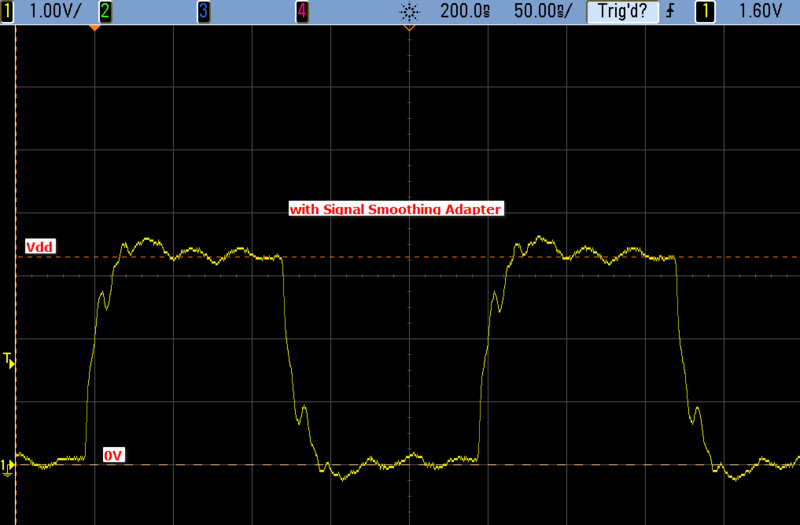
Task: Click the hollow orange time reference marker
Action: pyautogui.click(x=409, y=28)
